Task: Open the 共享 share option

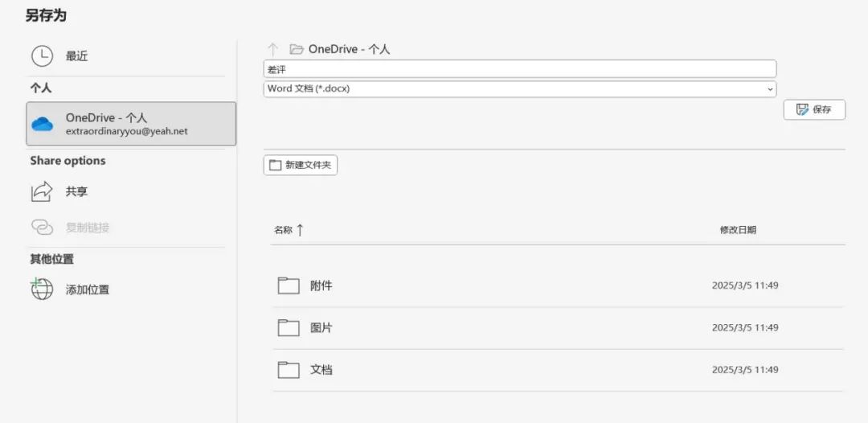Action: [77, 191]
